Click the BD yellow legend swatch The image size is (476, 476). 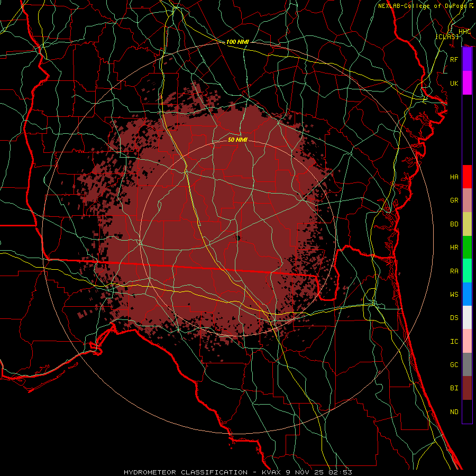pos(467,224)
